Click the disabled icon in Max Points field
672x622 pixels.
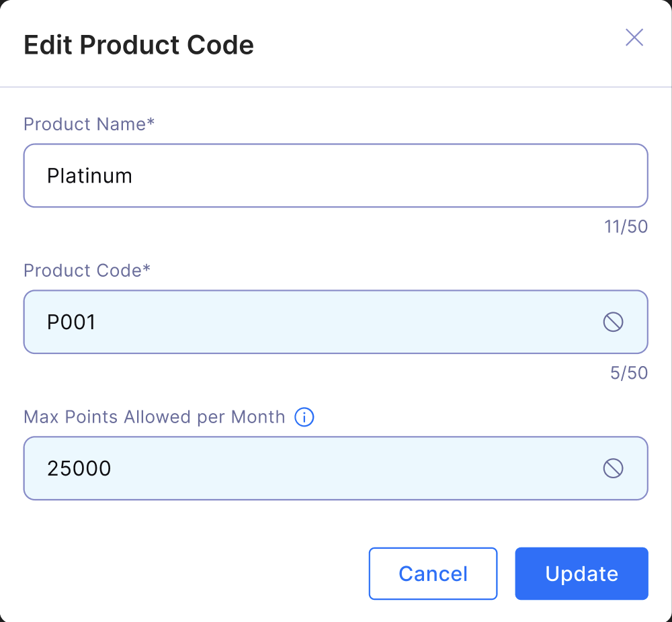[x=613, y=468]
